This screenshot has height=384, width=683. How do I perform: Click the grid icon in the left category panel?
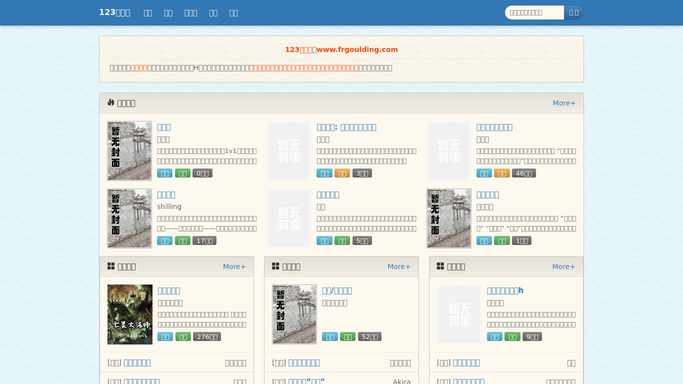(111, 266)
